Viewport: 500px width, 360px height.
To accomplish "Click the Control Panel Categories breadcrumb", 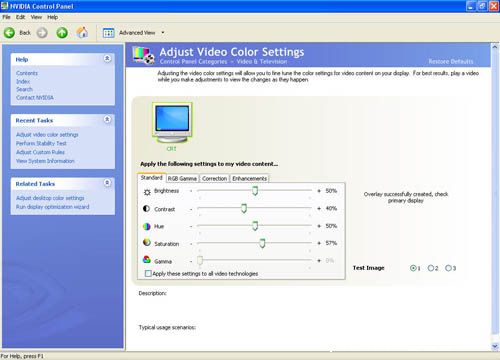I will click(x=193, y=62).
